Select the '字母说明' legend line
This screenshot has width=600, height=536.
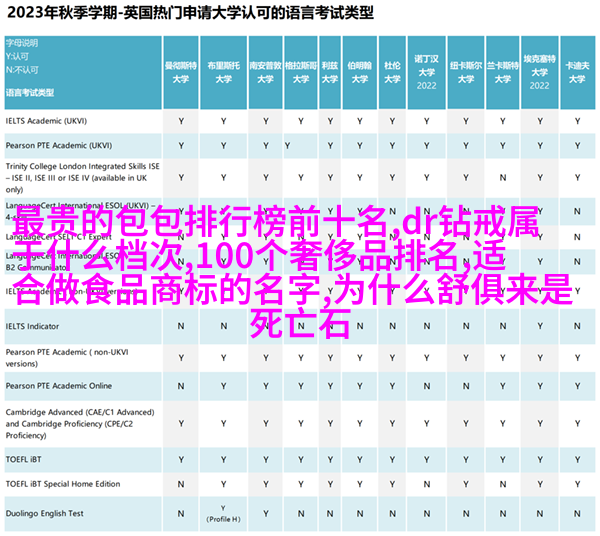22,43
